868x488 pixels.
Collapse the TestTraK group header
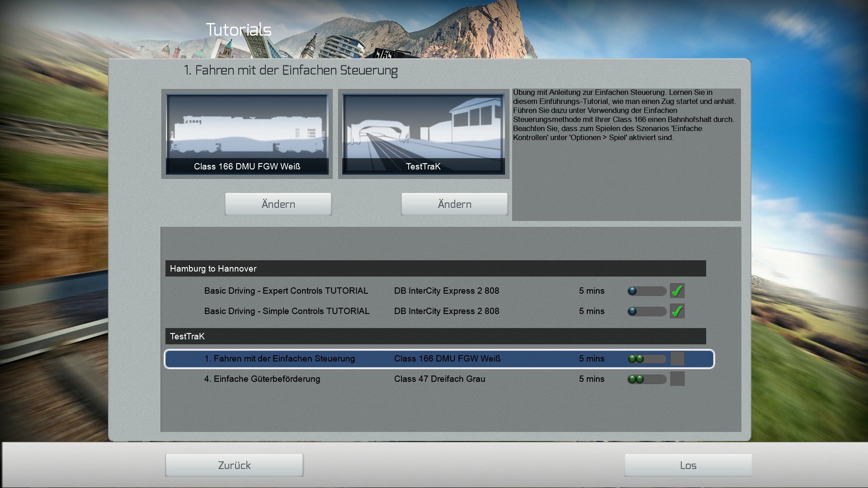pos(435,336)
